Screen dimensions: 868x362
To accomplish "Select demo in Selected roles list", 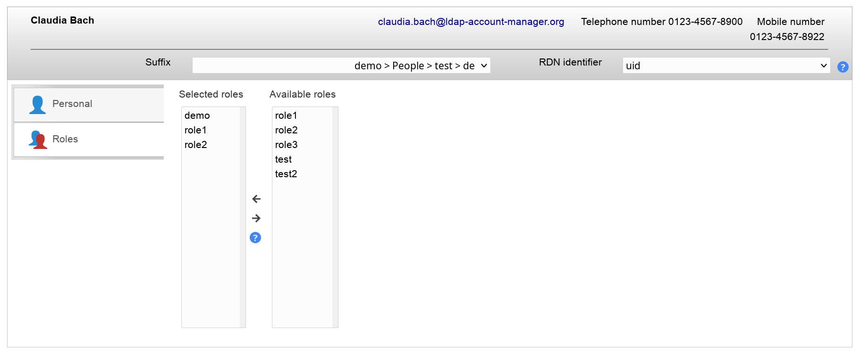I will 197,115.
